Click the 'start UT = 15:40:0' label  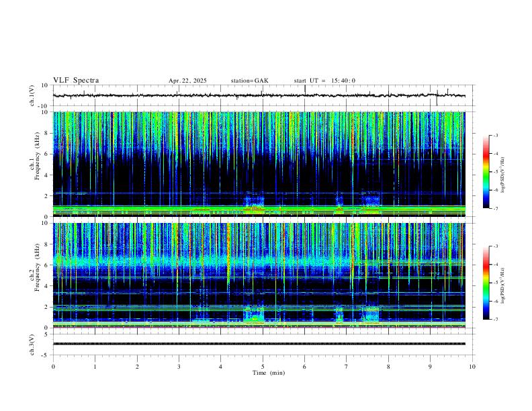324,81
